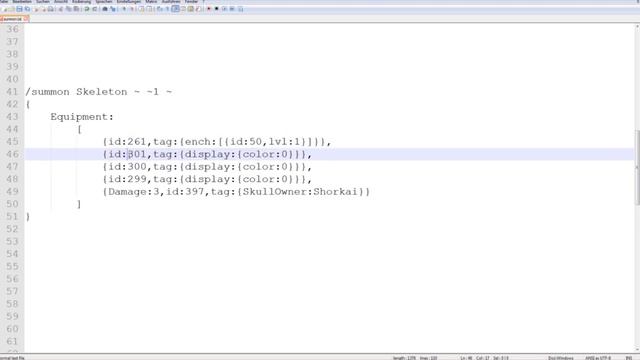Open the Einstellungen menu
The width and height of the screenshot is (640, 360).
(129, 2)
